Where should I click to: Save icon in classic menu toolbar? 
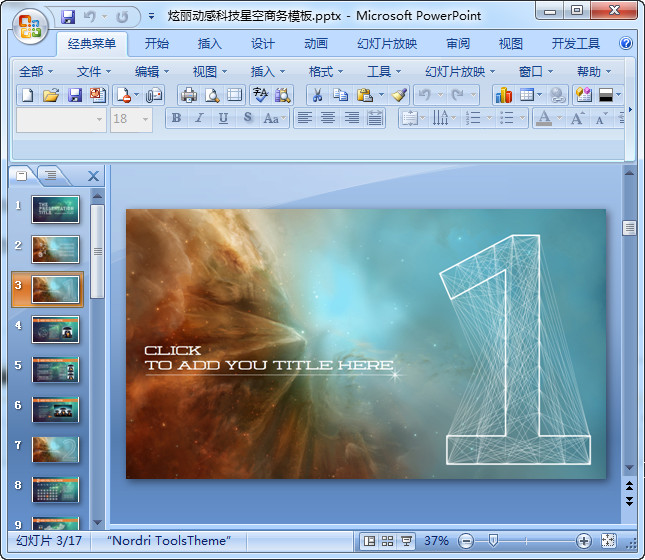coord(75,95)
